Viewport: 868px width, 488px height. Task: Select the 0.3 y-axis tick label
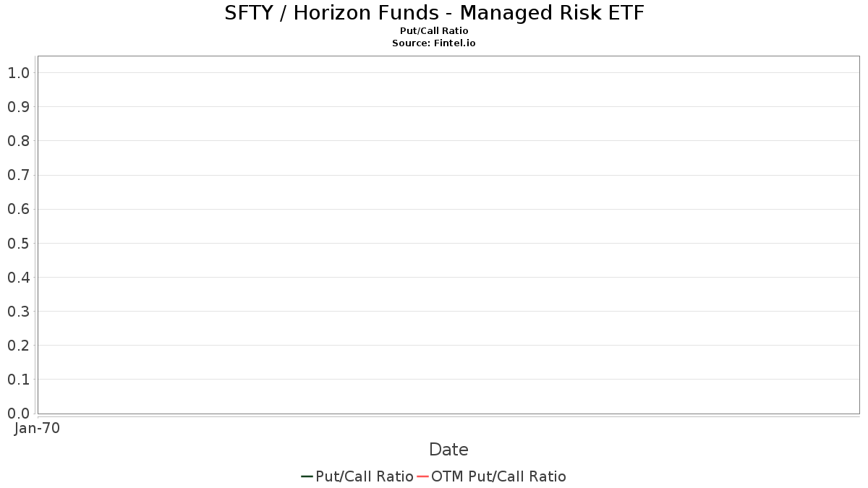coord(18,311)
